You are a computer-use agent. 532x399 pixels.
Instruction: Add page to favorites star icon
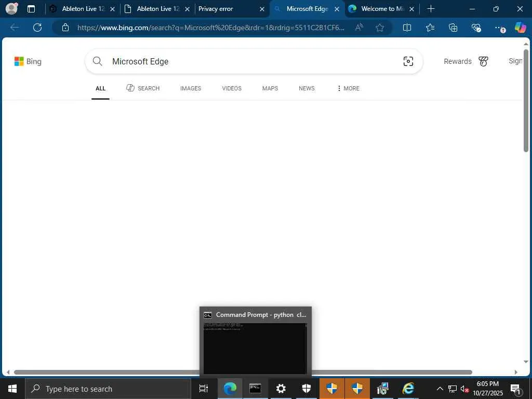[x=380, y=28]
